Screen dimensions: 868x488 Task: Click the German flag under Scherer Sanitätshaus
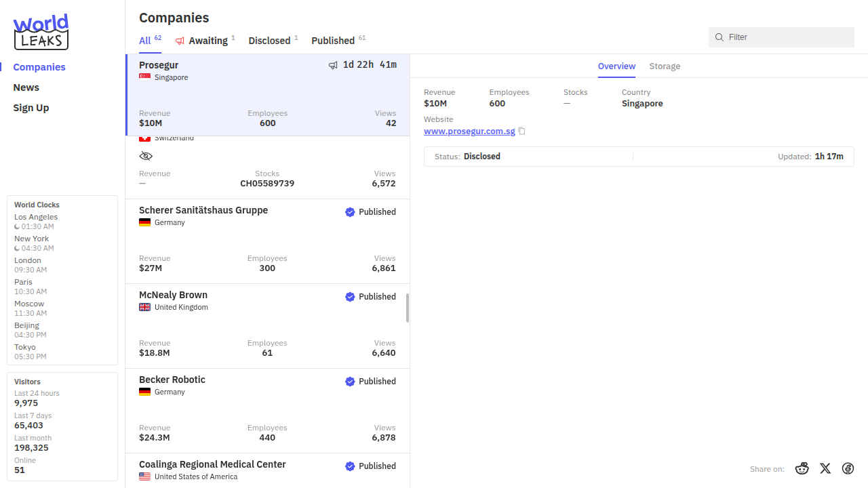pyautogui.click(x=144, y=222)
